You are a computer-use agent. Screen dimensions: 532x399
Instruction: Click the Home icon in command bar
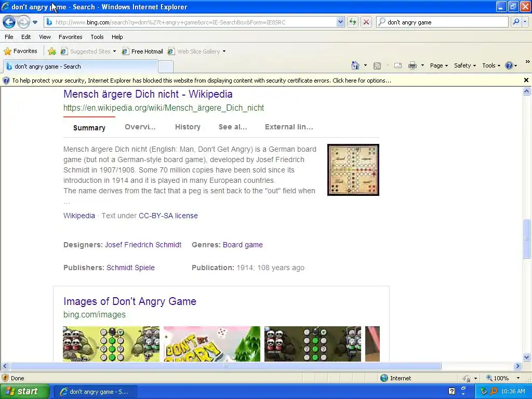(355, 65)
